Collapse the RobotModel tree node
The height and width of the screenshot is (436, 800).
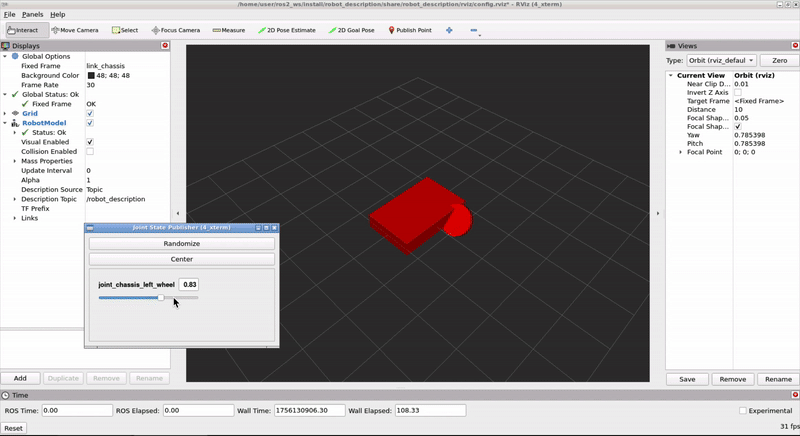tap(5, 123)
